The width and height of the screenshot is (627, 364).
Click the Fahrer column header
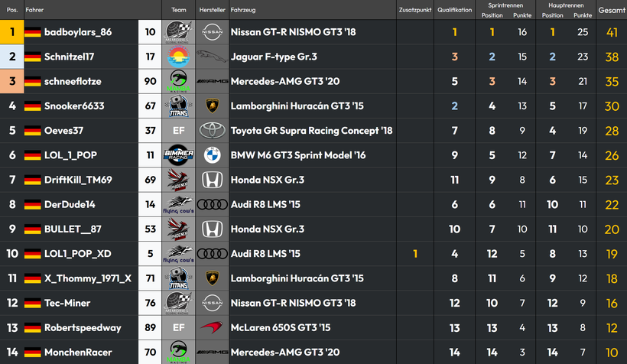[x=34, y=10]
